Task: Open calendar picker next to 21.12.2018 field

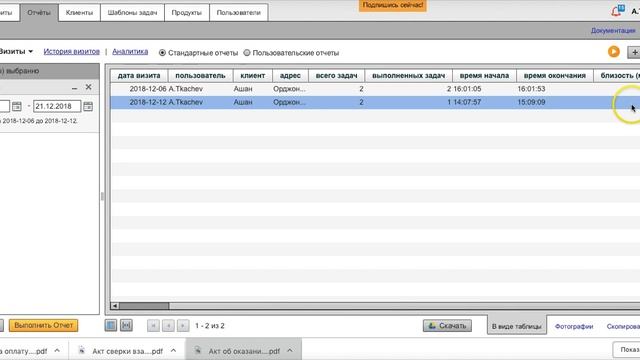Action: pos(88,107)
